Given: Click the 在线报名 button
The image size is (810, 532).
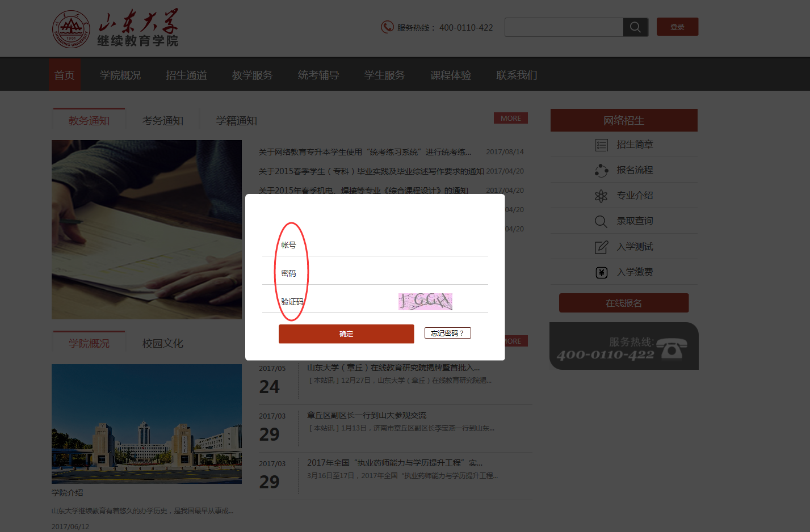Looking at the screenshot, I should click(624, 303).
